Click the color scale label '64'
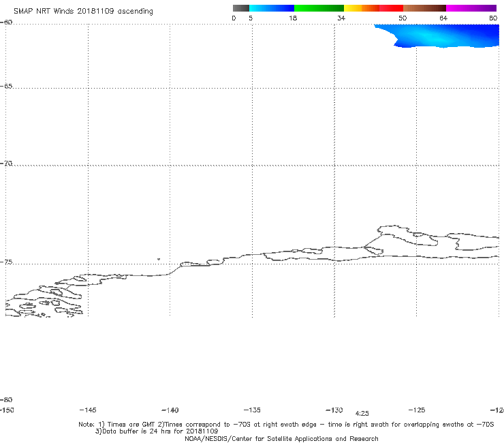The width and height of the screenshot is (504, 443). (443, 18)
